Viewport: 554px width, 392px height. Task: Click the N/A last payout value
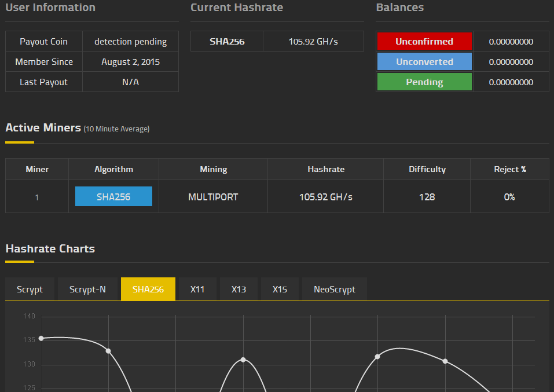130,82
